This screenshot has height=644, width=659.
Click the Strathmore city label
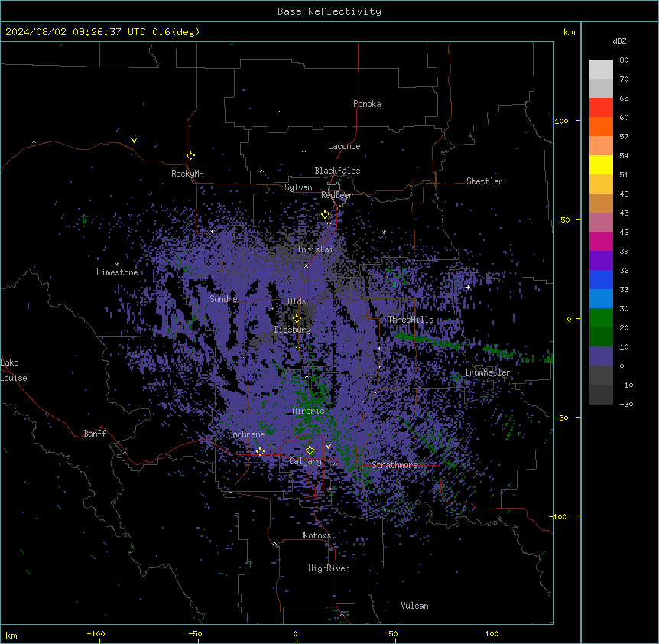tap(394, 465)
